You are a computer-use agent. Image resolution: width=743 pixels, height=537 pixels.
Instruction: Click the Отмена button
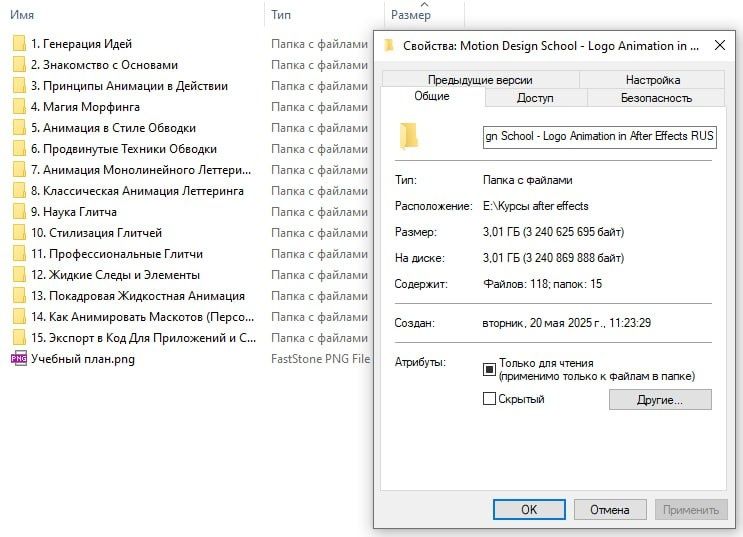pyautogui.click(x=610, y=510)
